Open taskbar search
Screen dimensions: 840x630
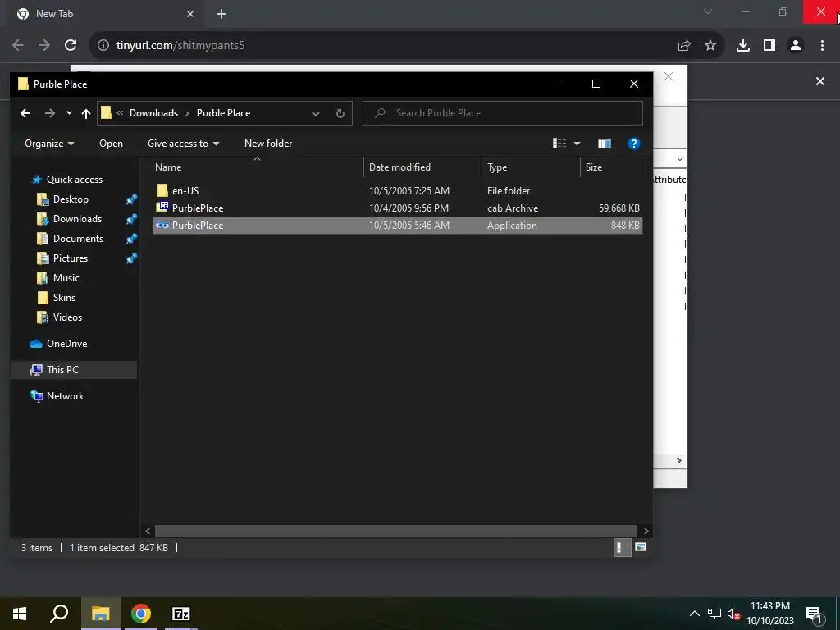(x=59, y=614)
